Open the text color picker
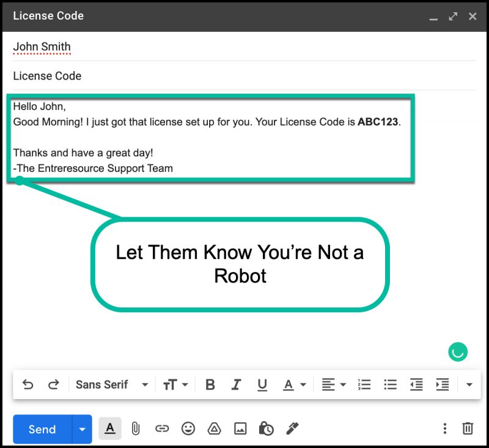This screenshot has width=489, height=448. pos(292,384)
